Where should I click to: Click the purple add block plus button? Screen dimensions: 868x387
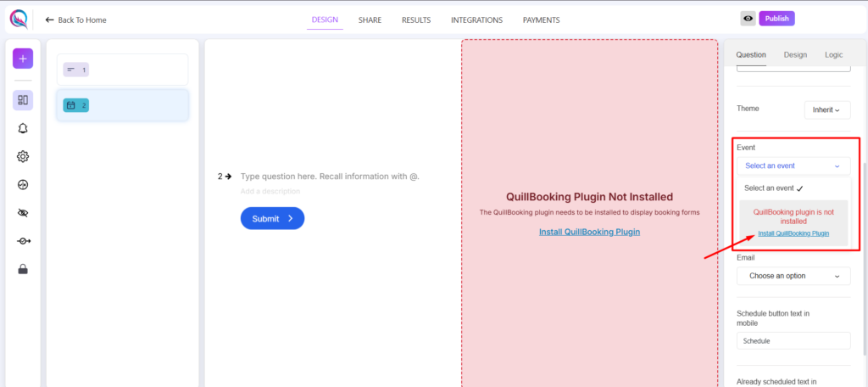click(x=23, y=59)
